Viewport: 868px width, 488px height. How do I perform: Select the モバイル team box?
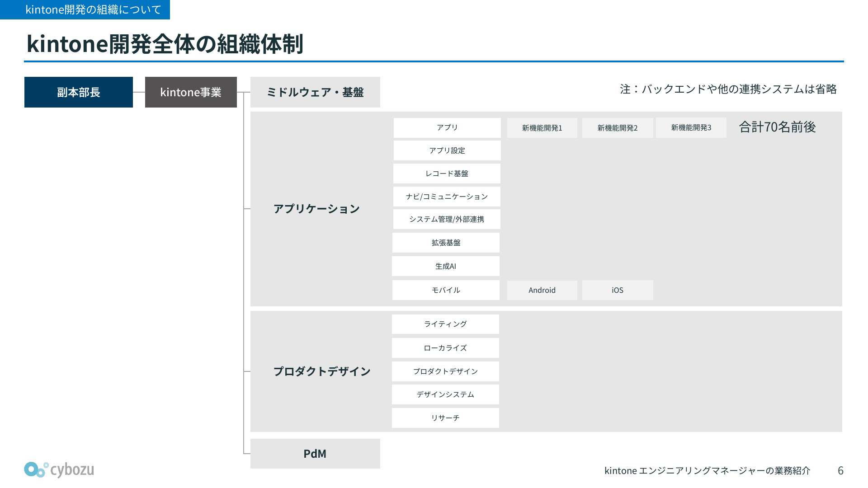click(x=446, y=290)
